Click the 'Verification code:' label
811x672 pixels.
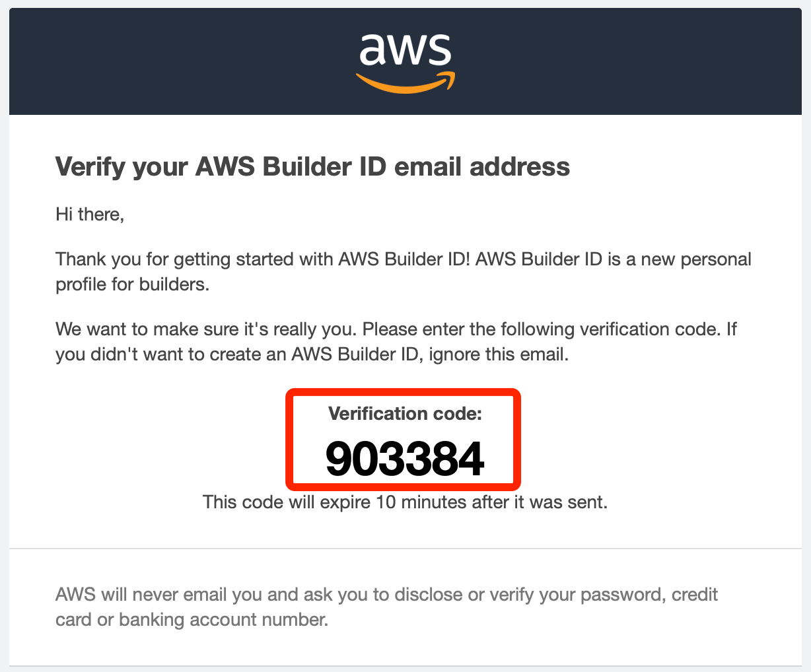405,414
